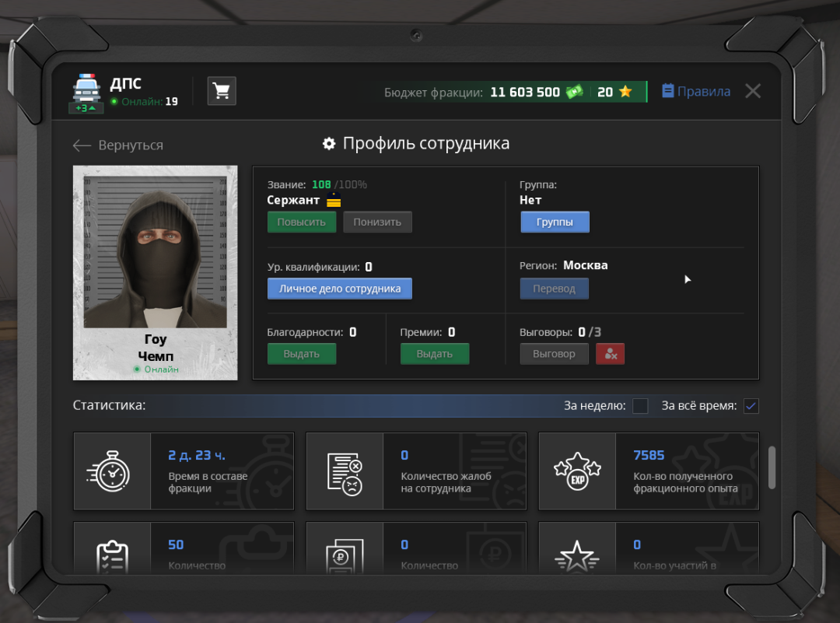Click the star icon beside Кол-во участий
This screenshot has width=840, height=623.
(577, 556)
